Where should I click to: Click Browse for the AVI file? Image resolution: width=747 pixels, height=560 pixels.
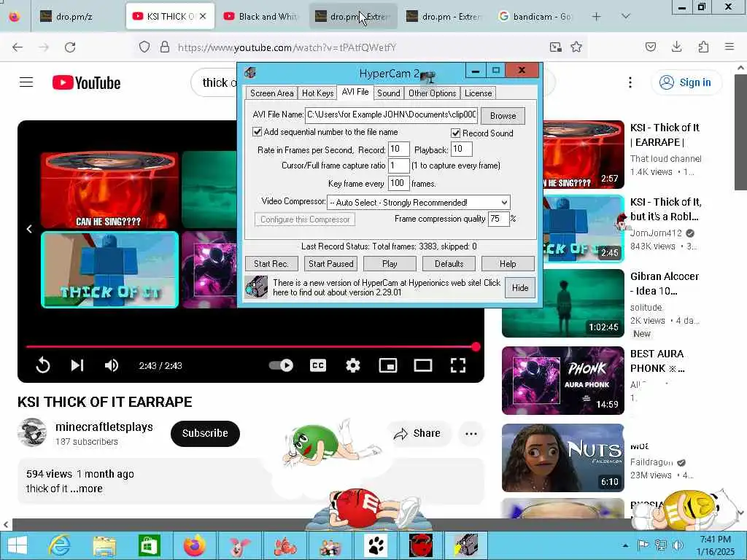pos(503,116)
